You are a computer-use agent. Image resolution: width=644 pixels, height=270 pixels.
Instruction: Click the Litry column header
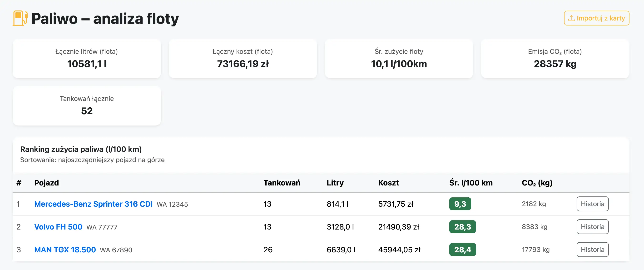point(335,183)
